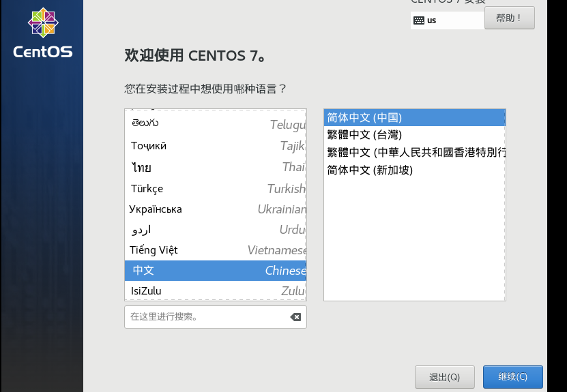This screenshot has width=567, height=392.
Task: Pick the Thai language row
Action: point(216,167)
